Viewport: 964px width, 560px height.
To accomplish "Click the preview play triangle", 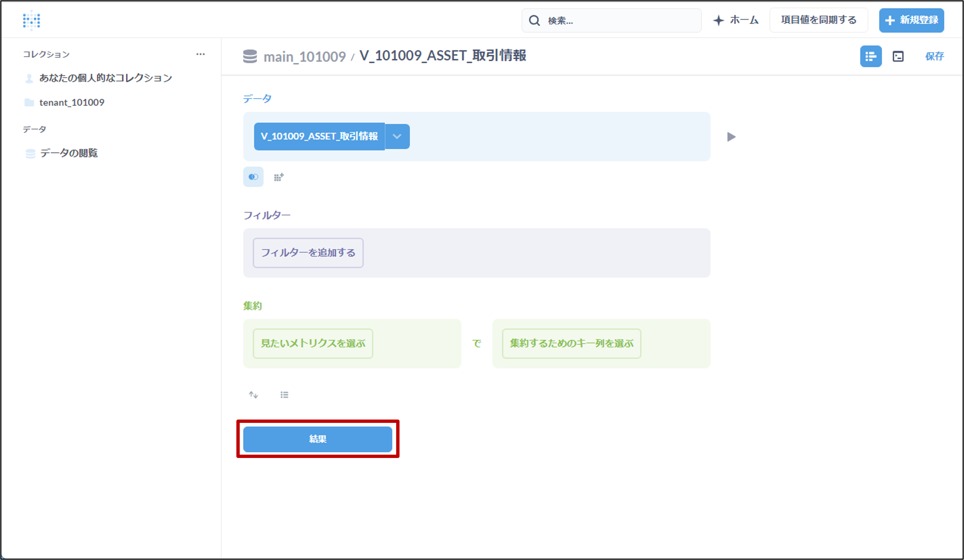I will coord(731,137).
